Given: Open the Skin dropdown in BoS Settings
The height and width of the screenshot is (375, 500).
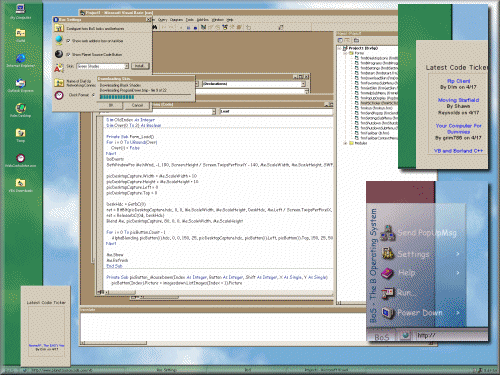Looking at the screenshot, I should [127, 66].
